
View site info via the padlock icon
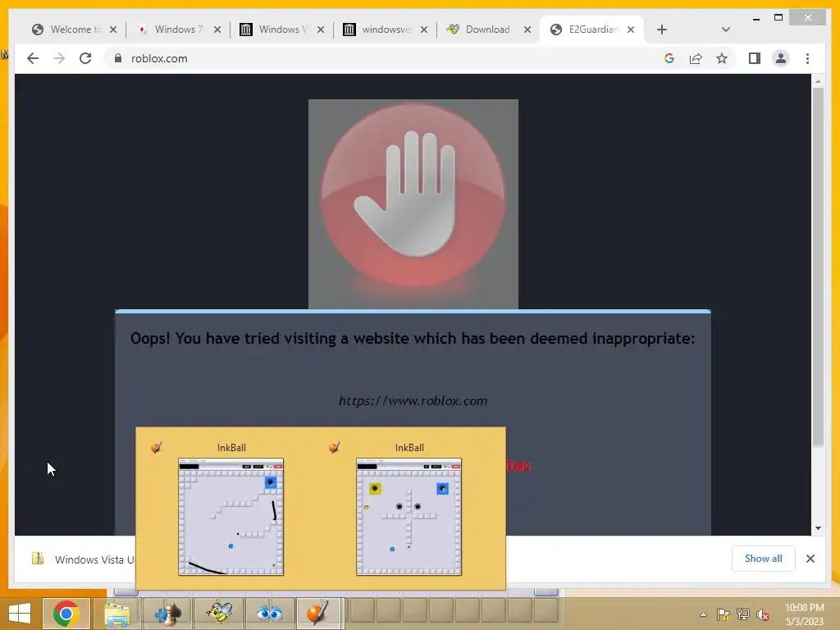click(118, 58)
